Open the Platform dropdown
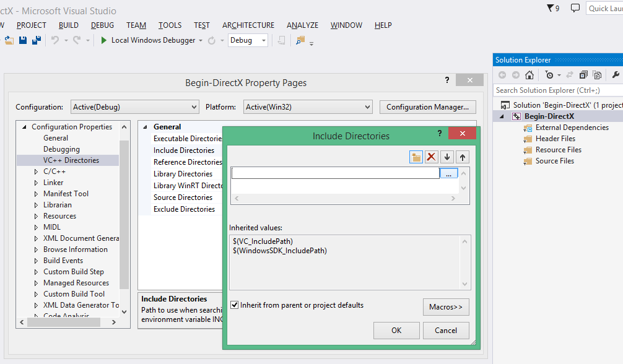Viewport: 623px width, 364px height. point(308,107)
